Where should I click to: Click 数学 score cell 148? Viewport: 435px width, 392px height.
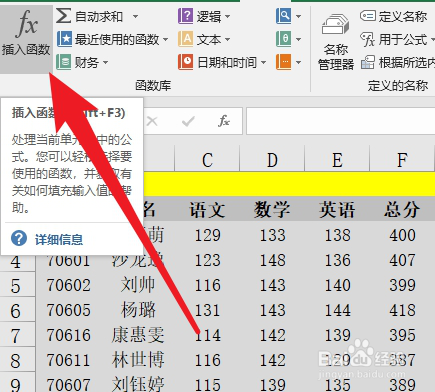[272, 260]
